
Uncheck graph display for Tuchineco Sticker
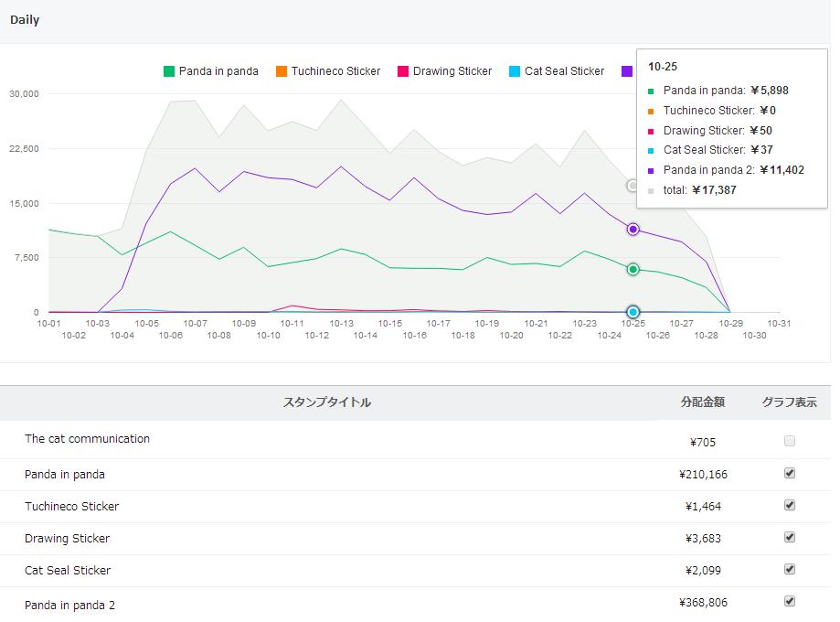click(x=790, y=505)
